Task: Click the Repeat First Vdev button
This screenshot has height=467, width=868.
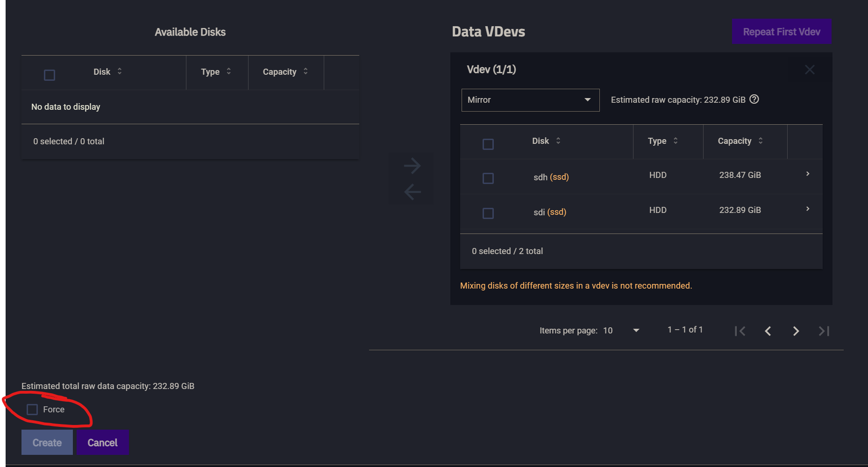Action: pos(782,32)
